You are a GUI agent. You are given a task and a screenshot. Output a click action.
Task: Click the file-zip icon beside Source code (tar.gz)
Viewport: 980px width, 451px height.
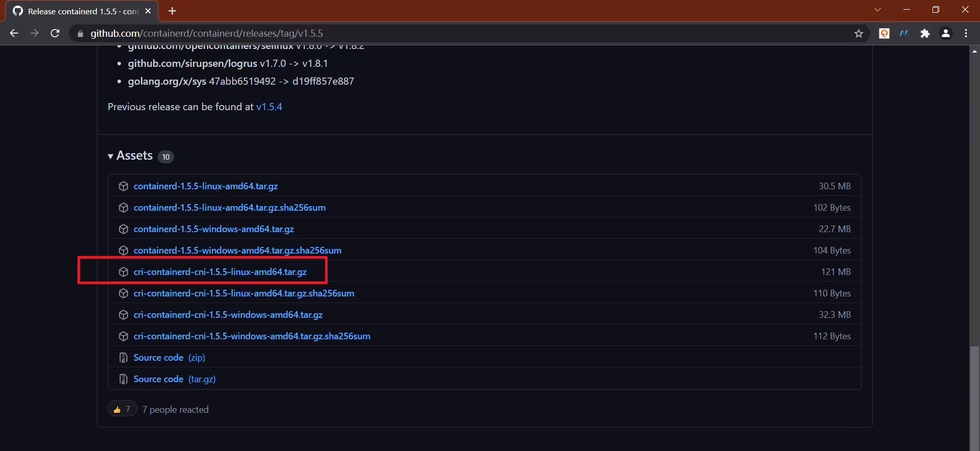tap(123, 379)
